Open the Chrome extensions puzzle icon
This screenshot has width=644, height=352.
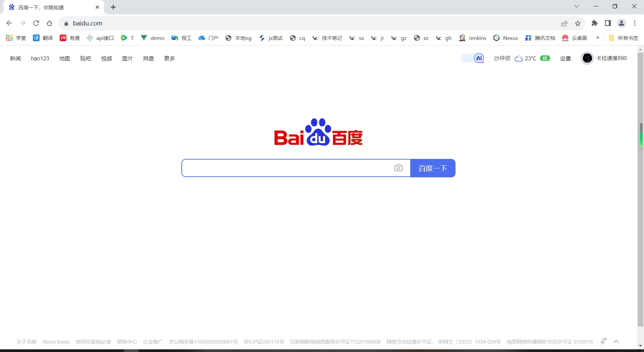(x=594, y=23)
